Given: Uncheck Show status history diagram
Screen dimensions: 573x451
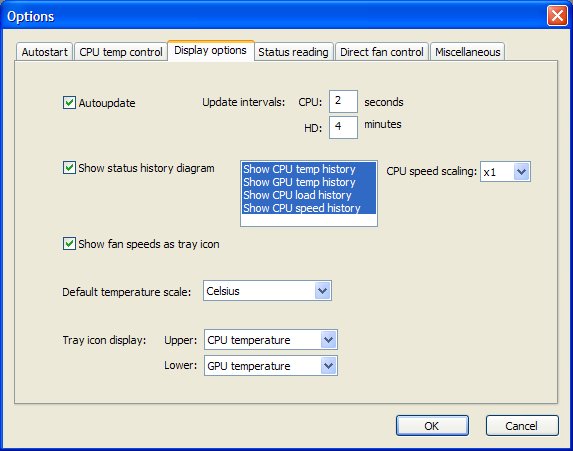Looking at the screenshot, I should pyautogui.click(x=69, y=168).
